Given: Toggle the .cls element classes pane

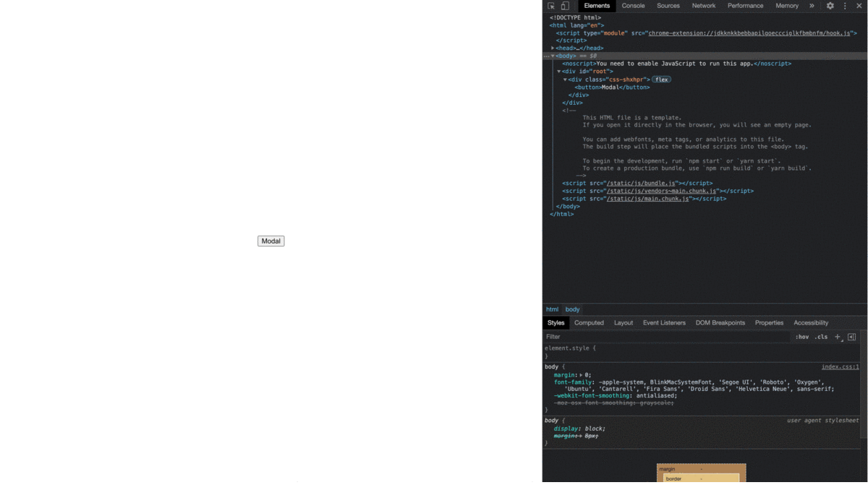Looking at the screenshot, I should pyautogui.click(x=822, y=337).
